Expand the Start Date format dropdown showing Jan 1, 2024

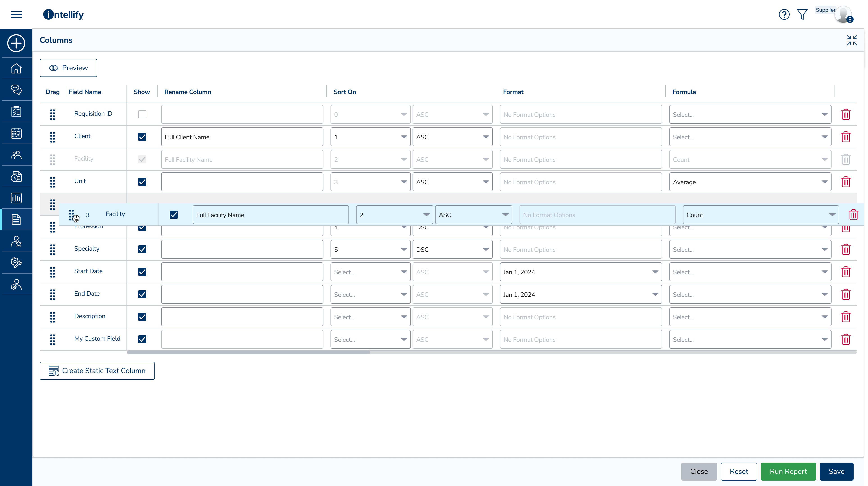point(580,272)
